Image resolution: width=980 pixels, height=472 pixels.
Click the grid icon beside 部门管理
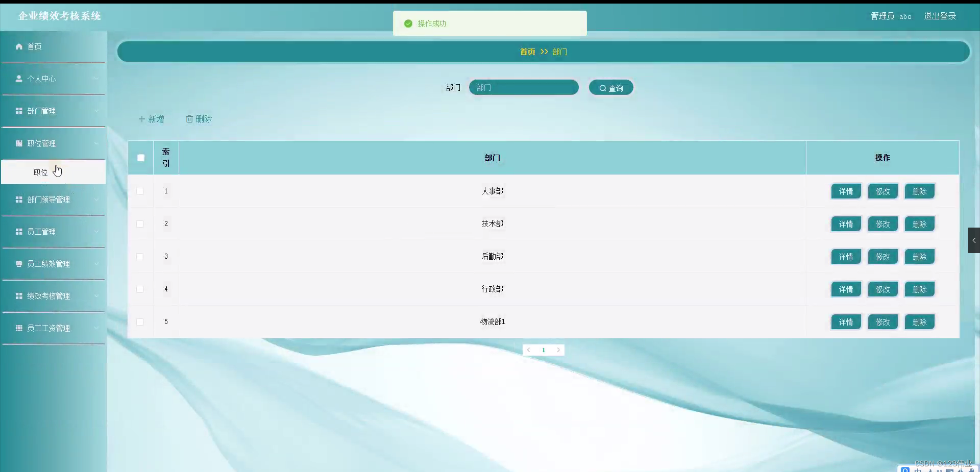pos(19,111)
